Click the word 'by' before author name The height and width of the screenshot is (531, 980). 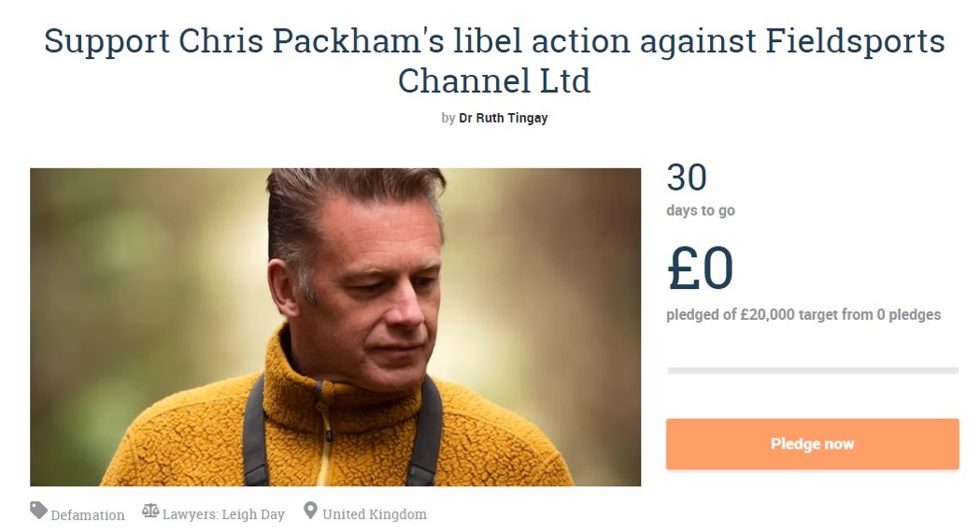(448, 118)
